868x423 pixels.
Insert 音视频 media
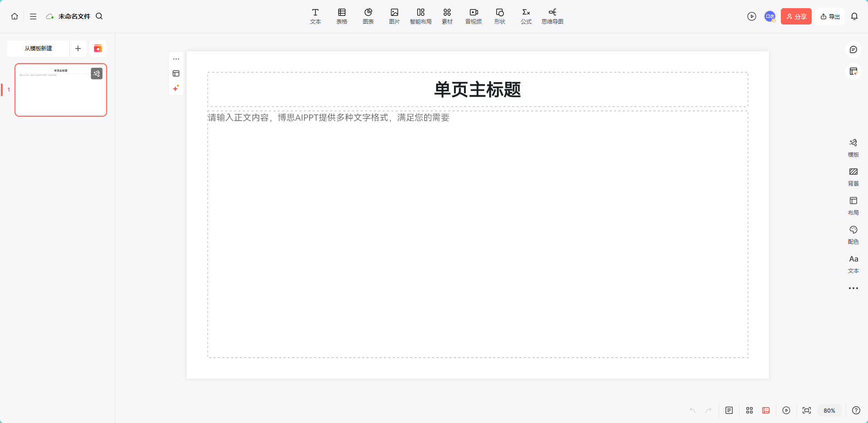pos(473,16)
